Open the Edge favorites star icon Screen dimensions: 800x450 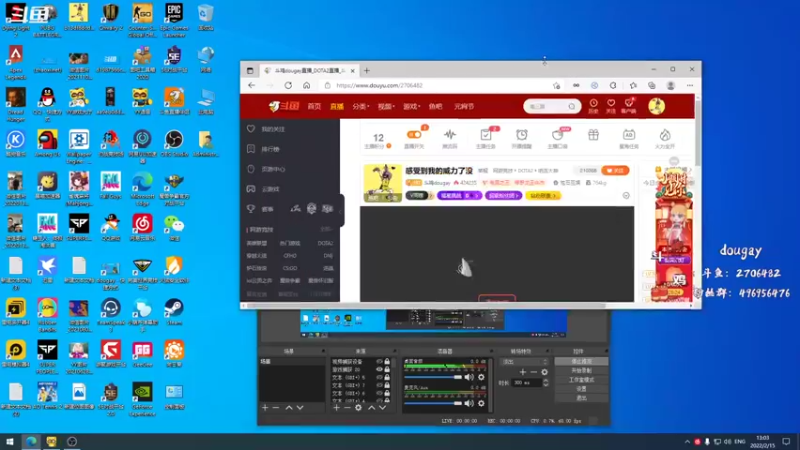tap(633, 85)
